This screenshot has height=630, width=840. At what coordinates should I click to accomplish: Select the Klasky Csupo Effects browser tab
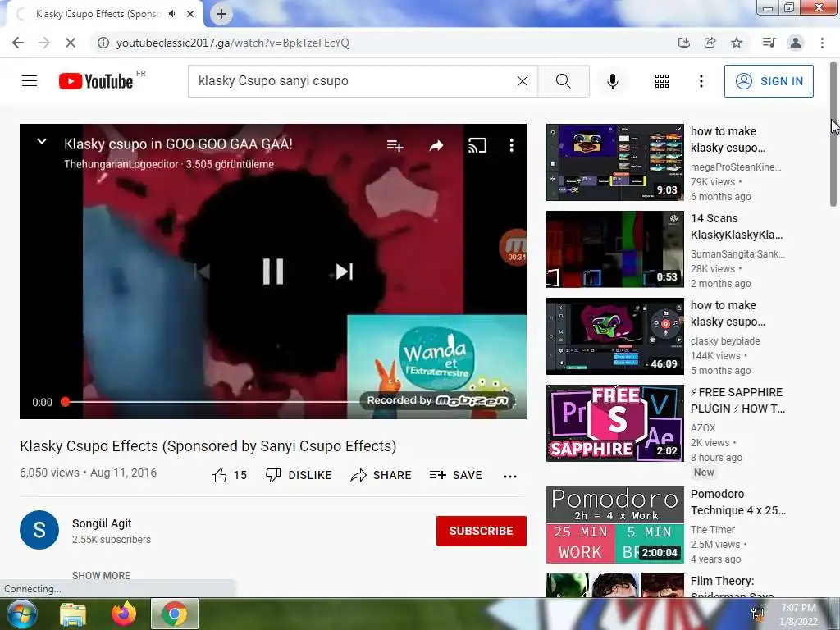pyautogui.click(x=104, y=14)
